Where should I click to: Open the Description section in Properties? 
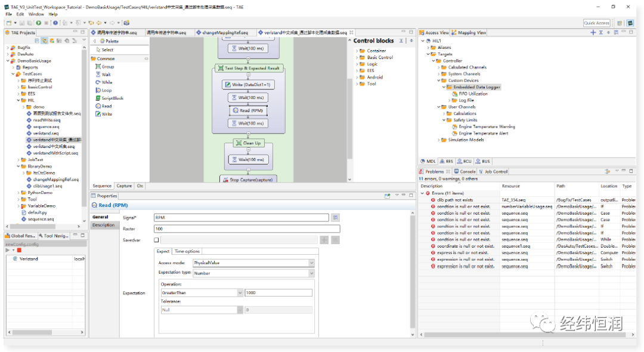point(104,225)
